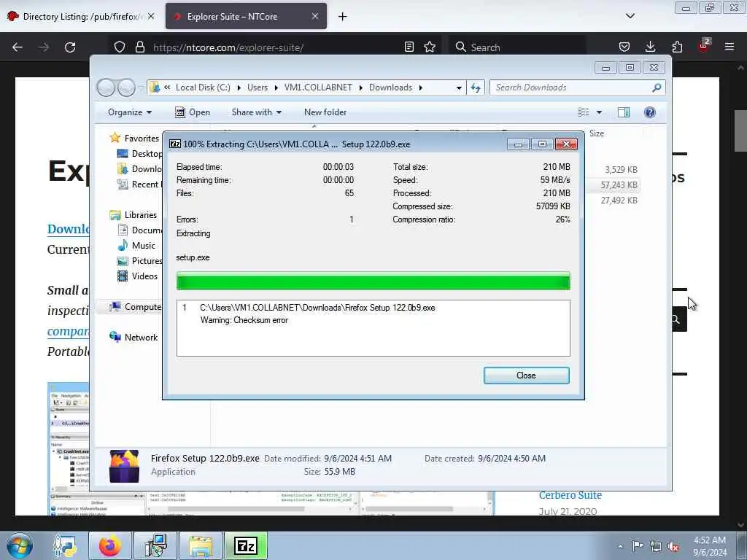Click Open in Explorer toolbar
The image size is (747, 560).
(193, 112)
